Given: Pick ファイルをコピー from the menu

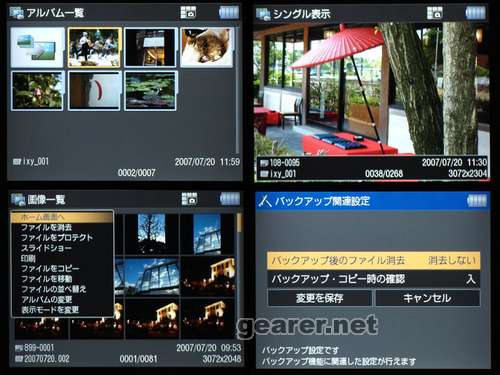Looking at the screenshot, I should [50, 269].
